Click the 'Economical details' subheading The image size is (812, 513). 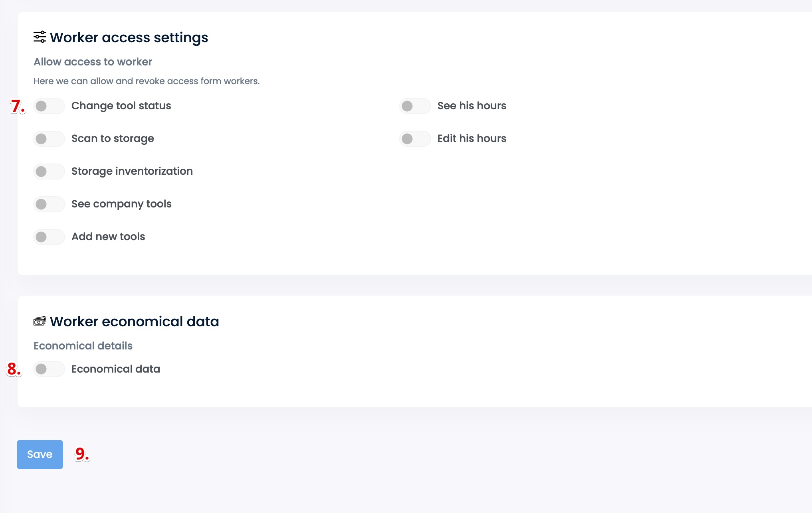coord(83,346)
